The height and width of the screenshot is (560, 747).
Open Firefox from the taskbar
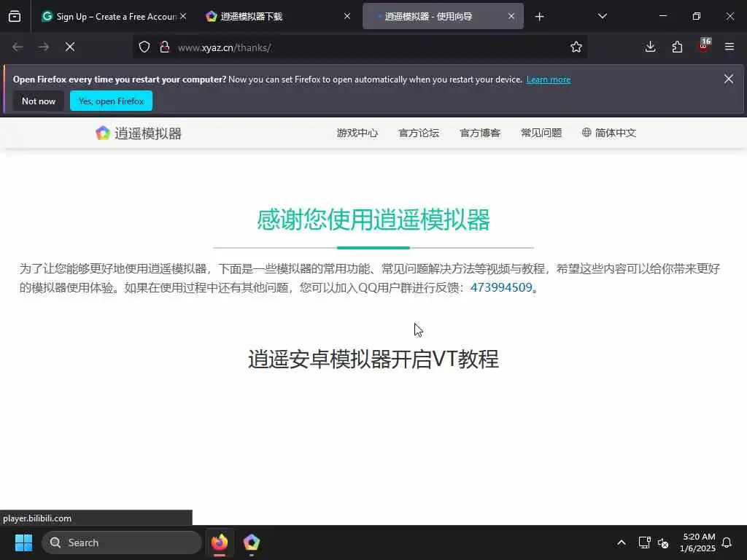(x=220, y=542)
